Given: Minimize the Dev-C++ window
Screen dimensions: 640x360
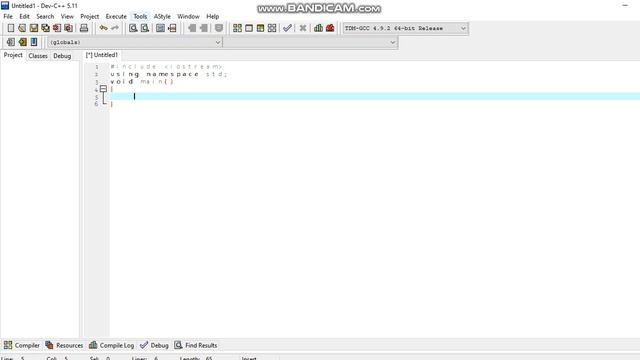Looking at the screenshot, I should click(625, 5).
